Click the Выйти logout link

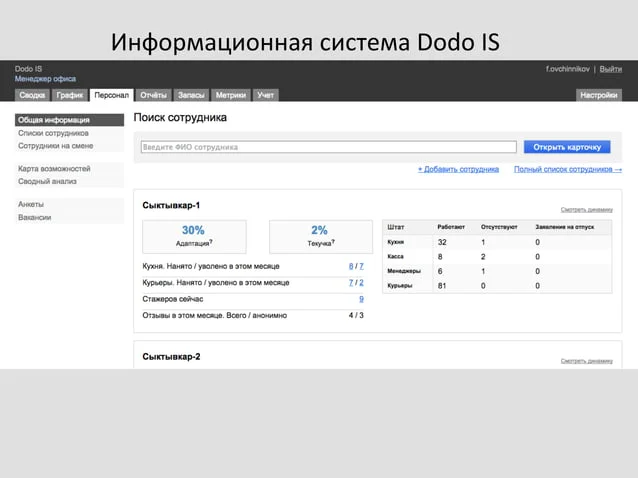pyautogui.click(x=610, y=69)
